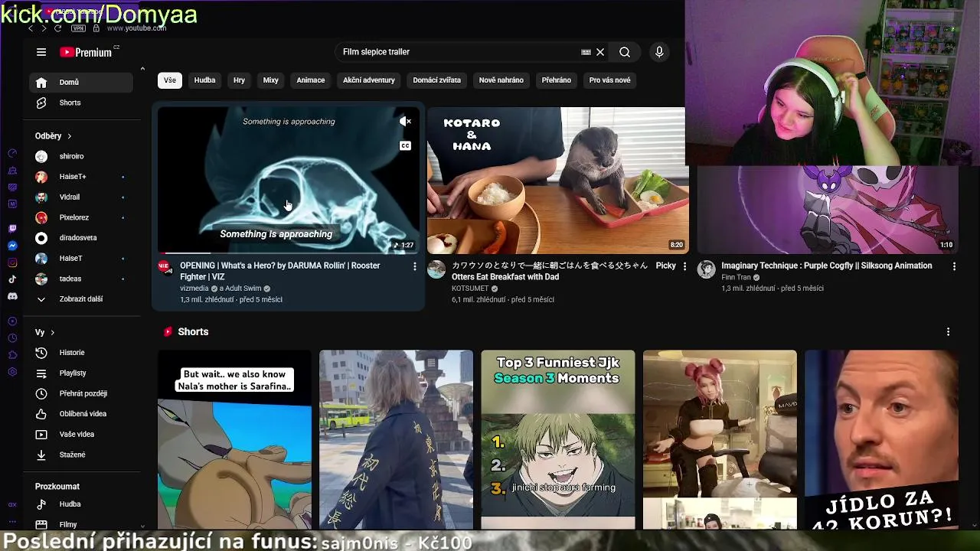The height and width of the screenshot is (551, 980).
Task: Select the Přehráno filter chip
Action: [x=557, y=80]
